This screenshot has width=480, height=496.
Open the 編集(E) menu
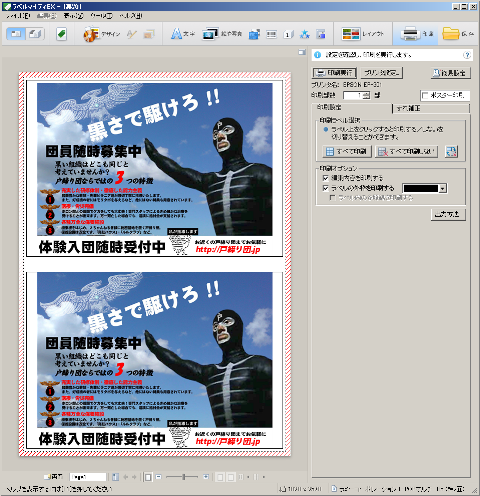[47, 16]
